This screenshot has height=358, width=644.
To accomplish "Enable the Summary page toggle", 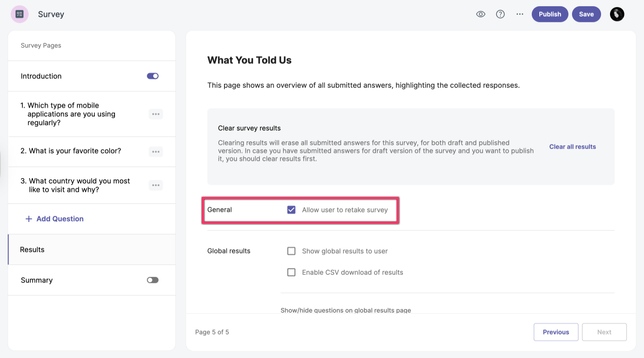I will pos(153,280).
